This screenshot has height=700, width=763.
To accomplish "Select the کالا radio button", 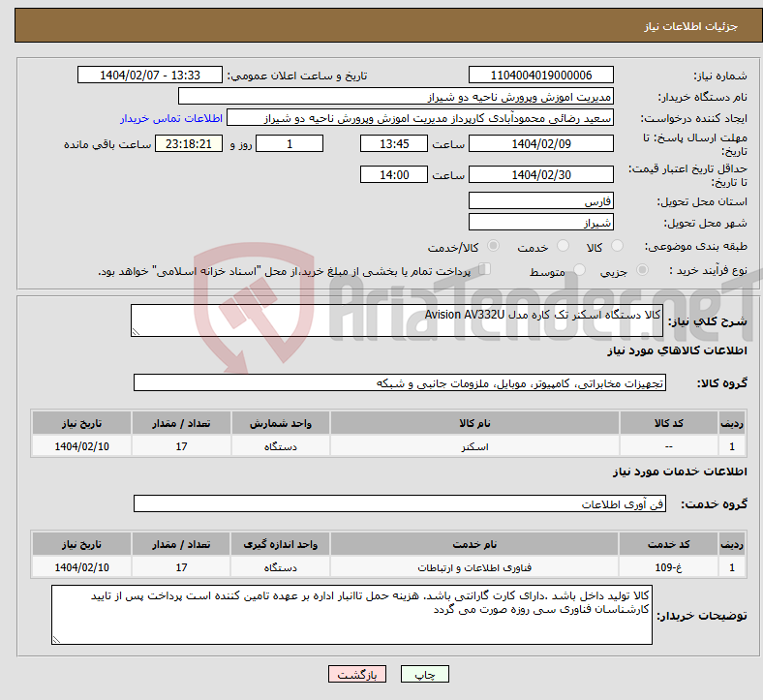I will (617, 246).
